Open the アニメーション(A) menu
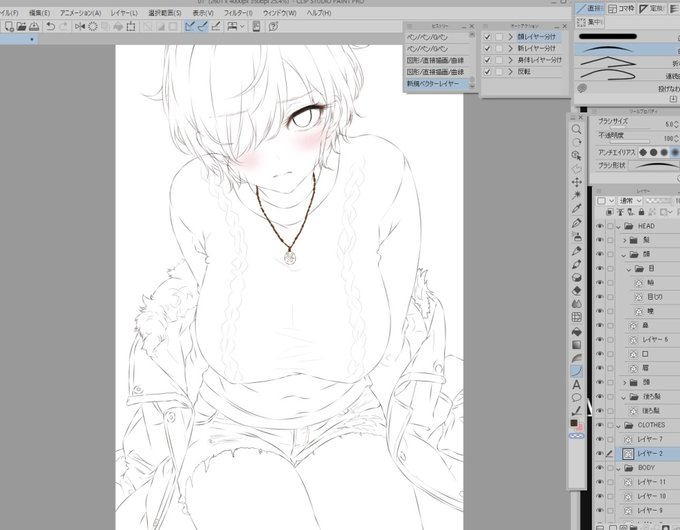 pyautogui.click(x=80, y=13)
